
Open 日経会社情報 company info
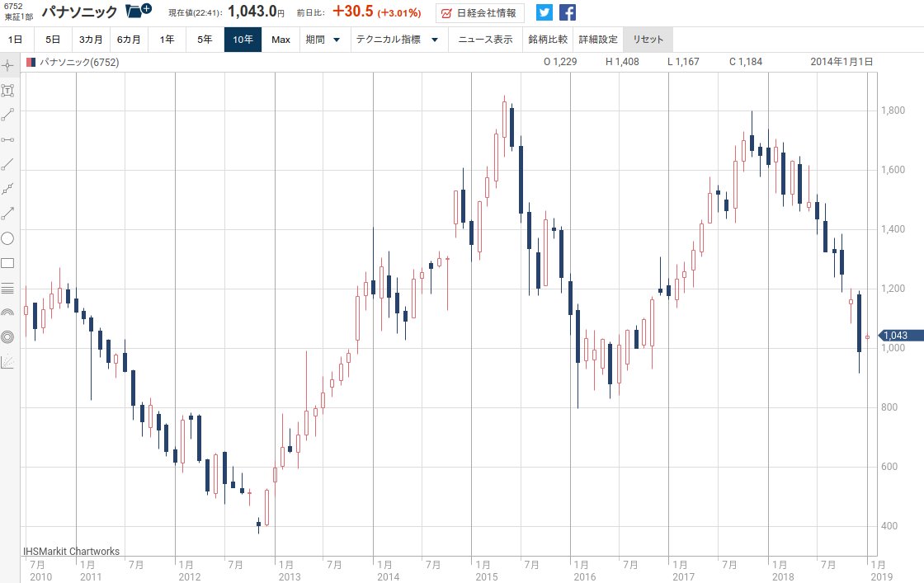pyautogui.click(x=479, y=13)
